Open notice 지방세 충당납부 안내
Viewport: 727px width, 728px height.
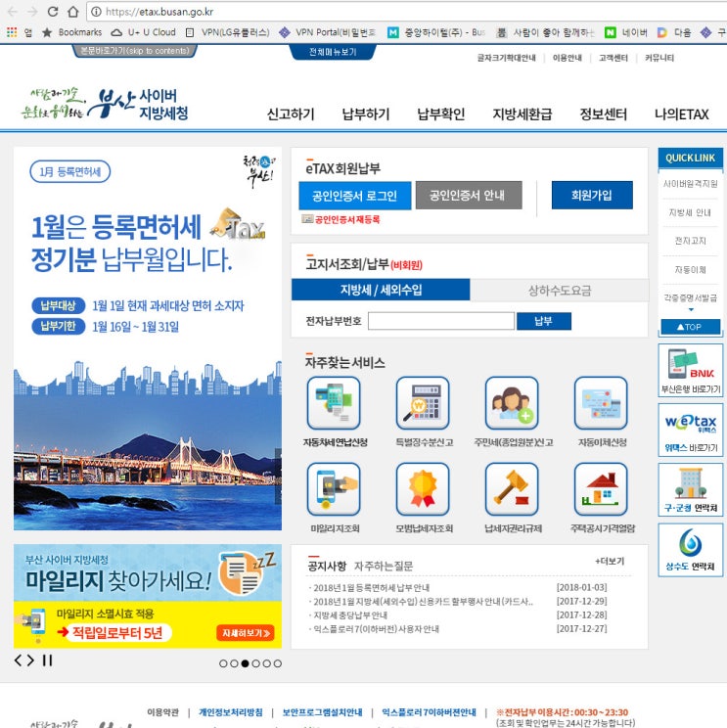350,615
